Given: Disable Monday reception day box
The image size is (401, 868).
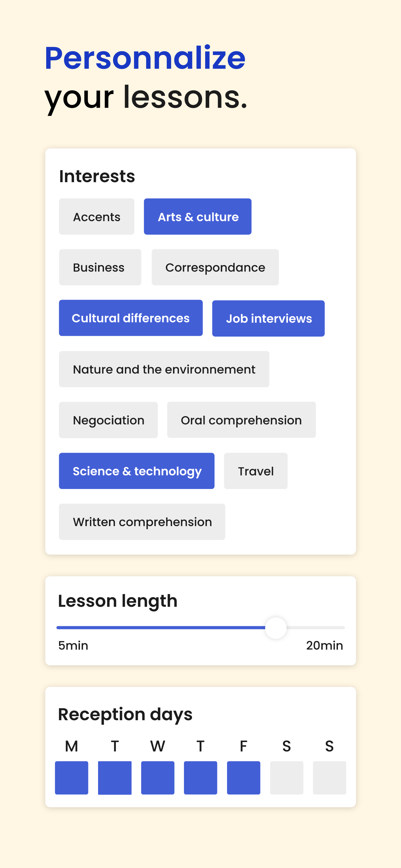Looking at the screenshot, I should [72, 778].
